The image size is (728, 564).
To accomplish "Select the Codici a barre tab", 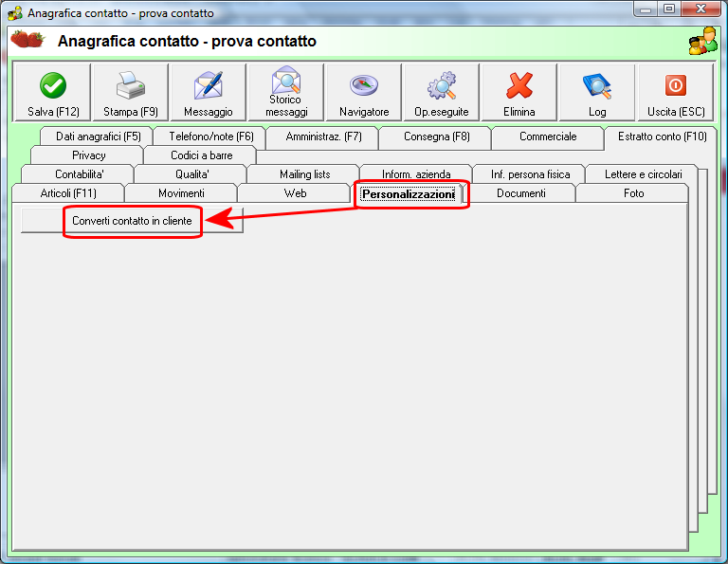I will (x=201, y=155).
